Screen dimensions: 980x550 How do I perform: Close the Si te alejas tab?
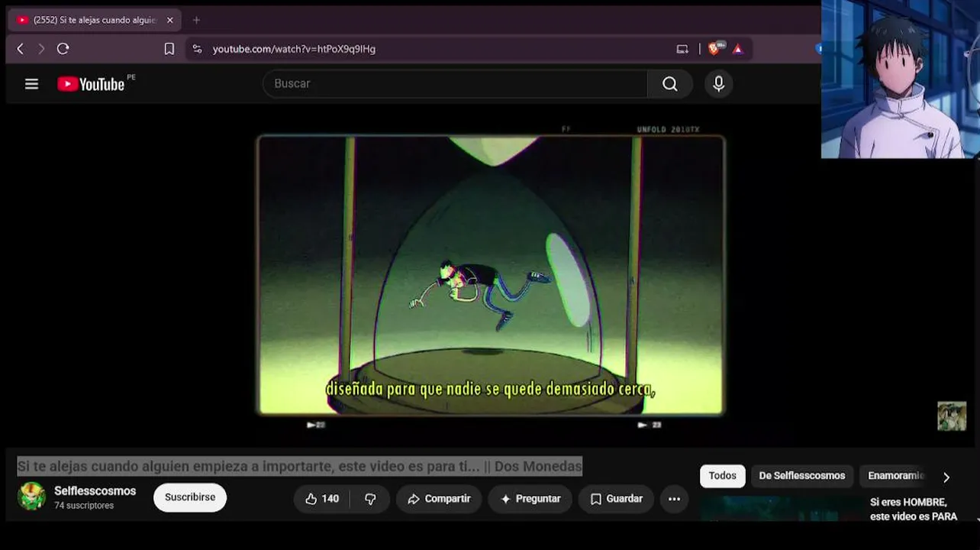pyautogui.click(x=169, y=20)
